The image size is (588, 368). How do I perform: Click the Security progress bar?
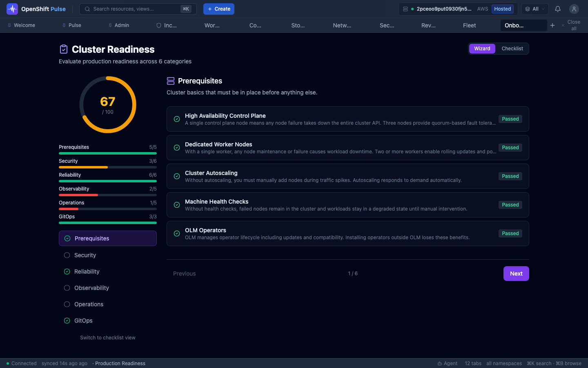pos(108,167)
